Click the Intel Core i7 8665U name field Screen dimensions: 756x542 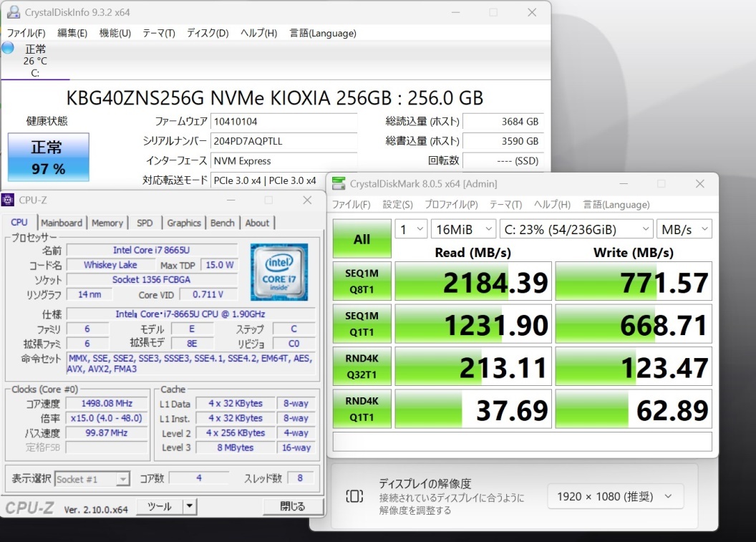(x=152, y=250)
